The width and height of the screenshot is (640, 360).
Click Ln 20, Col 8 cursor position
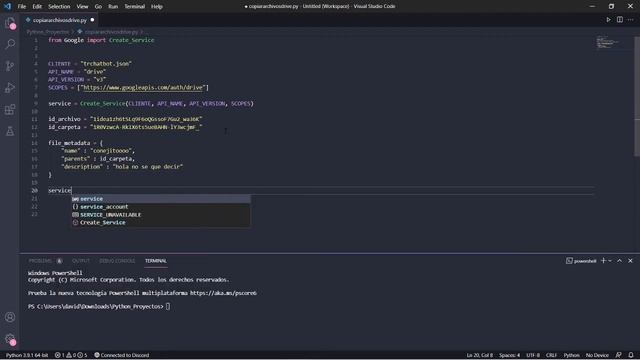(479, 355)
